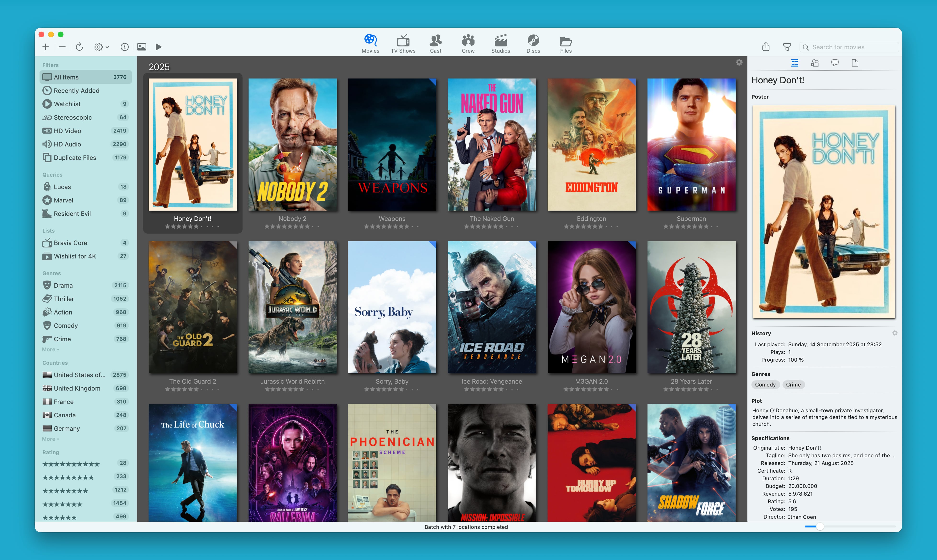Switch to the comments tab in details panel
Screen dimensions: 937x560
tap(835, 63)
